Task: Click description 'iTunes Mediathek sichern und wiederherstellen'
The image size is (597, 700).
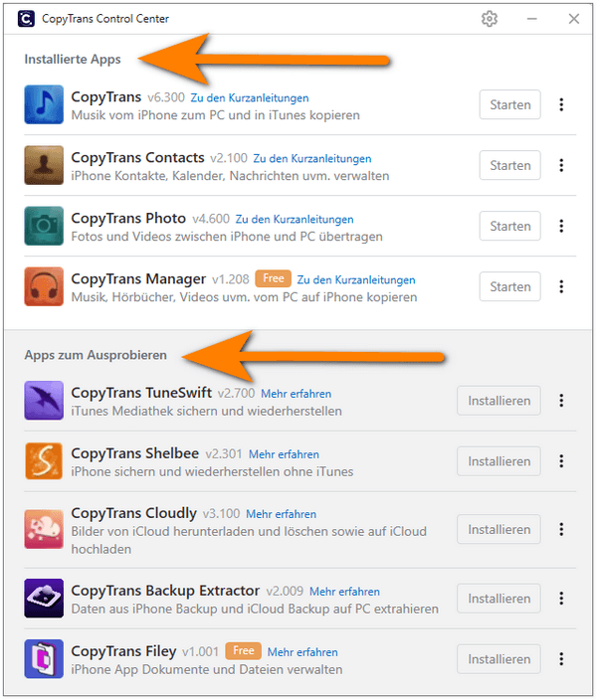Action: click(x=206, y=412)
